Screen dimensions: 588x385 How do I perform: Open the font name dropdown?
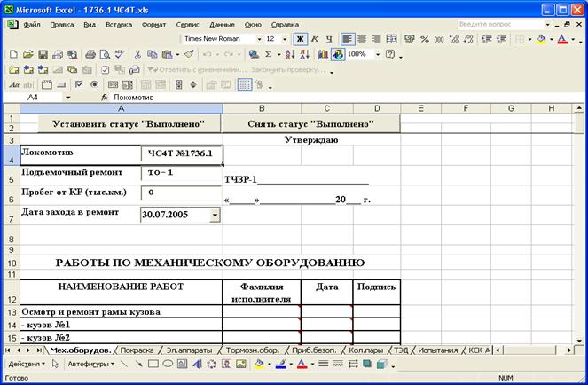pos(259,39)
